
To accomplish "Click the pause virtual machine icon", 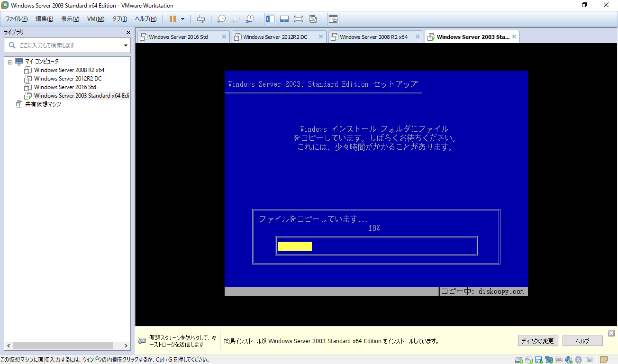I will [173, 19].
